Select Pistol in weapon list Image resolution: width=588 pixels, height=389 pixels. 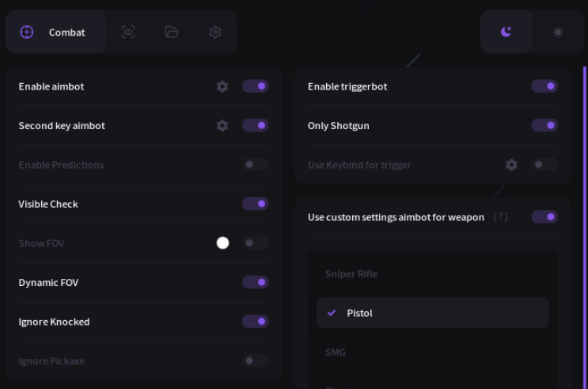[x=433, y=313]
